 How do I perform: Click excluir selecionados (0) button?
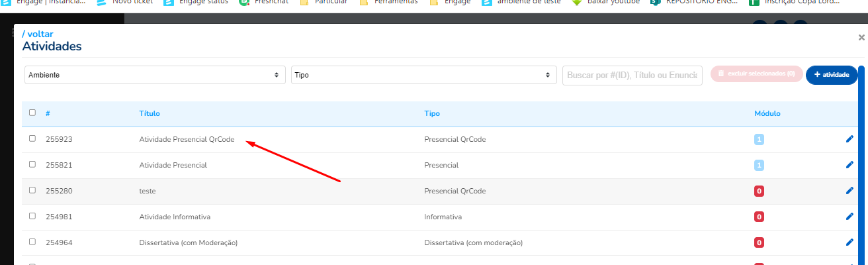coord(757,74)
